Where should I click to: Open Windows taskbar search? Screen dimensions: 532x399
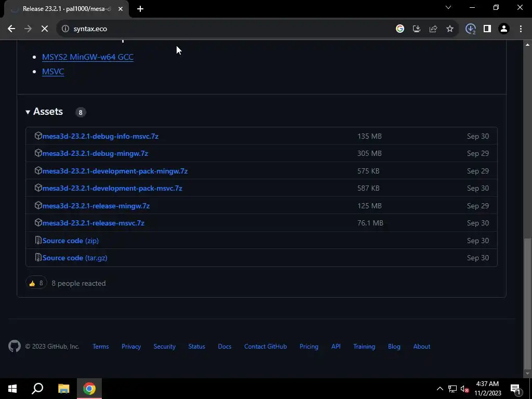point(37,389)
